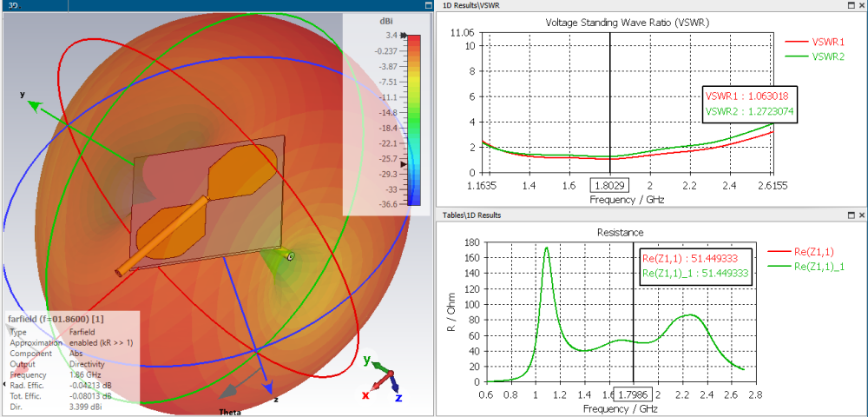
Task: Click the lower color-ramp arrow near -25.7
Action: [x=404, y=164]
